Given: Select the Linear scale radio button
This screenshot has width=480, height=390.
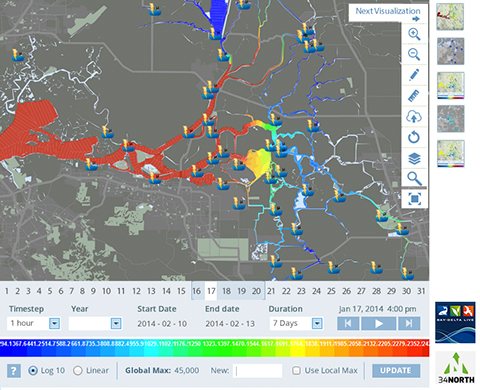Looking at the screenshot, I should 78,370.
